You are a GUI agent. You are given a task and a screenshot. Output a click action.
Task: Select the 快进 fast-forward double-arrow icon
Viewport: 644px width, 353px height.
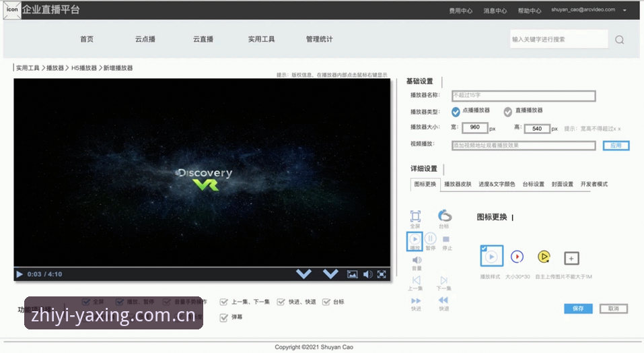(x=416, y=300)
